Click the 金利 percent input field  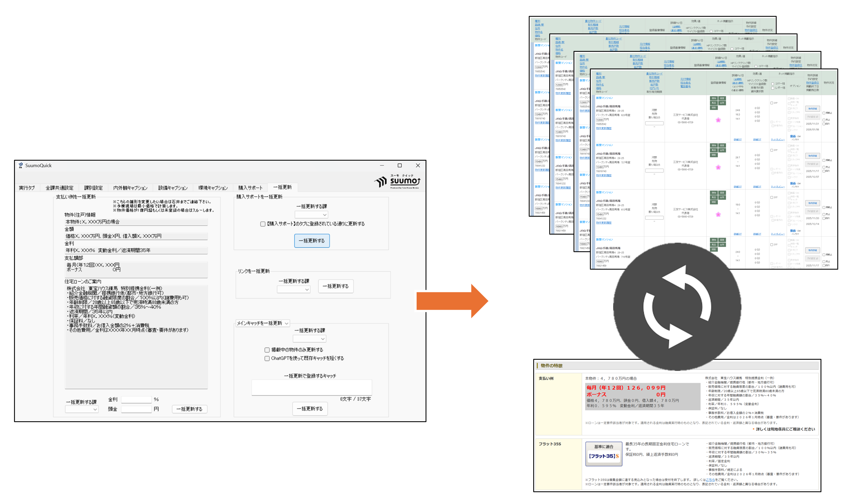[x=136, y=399]
